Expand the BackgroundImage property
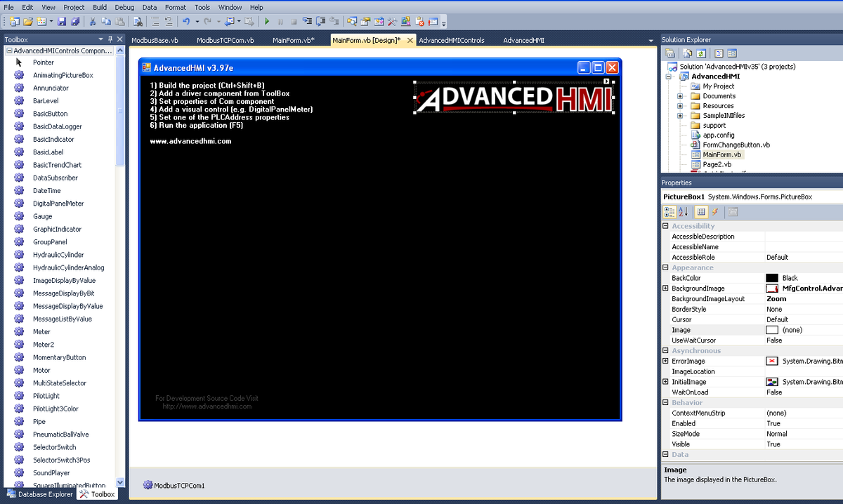The height and width of the screenshot is (504, 843). 665,289
